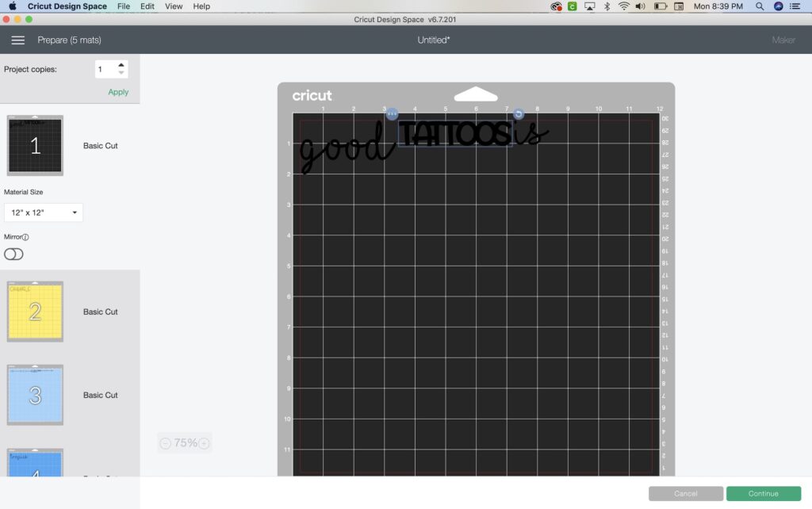Click 'Basic Cut' label beside mat 2
This screenshot has height=509, width=812.
[101, 312]
